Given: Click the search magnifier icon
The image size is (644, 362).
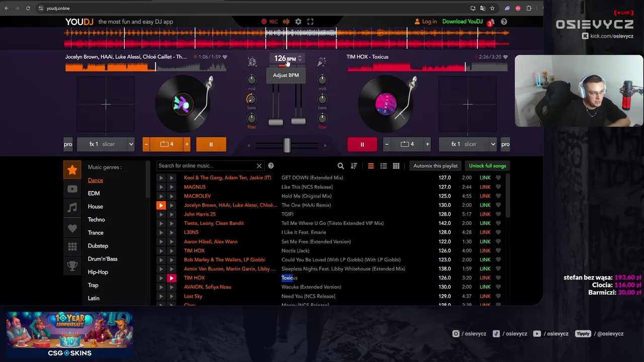Looking at the screenshot, I should tap(341, 166).
